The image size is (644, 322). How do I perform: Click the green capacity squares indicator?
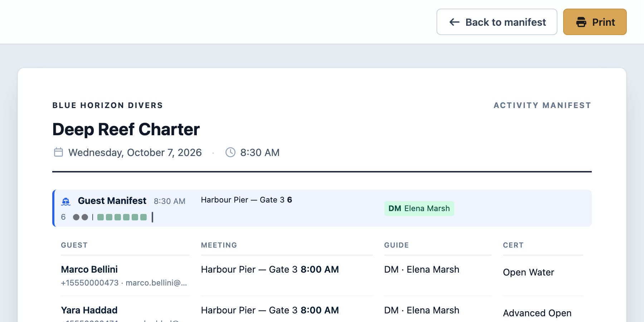coord(122,217)
